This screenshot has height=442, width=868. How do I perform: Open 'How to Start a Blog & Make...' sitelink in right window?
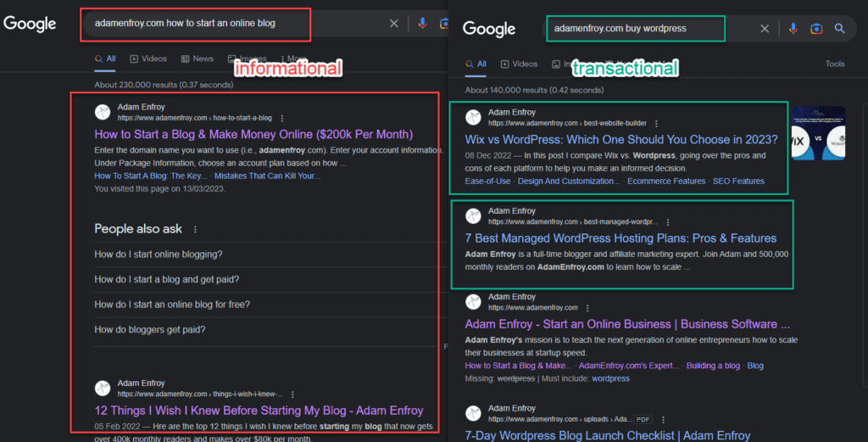coord(518,366)
